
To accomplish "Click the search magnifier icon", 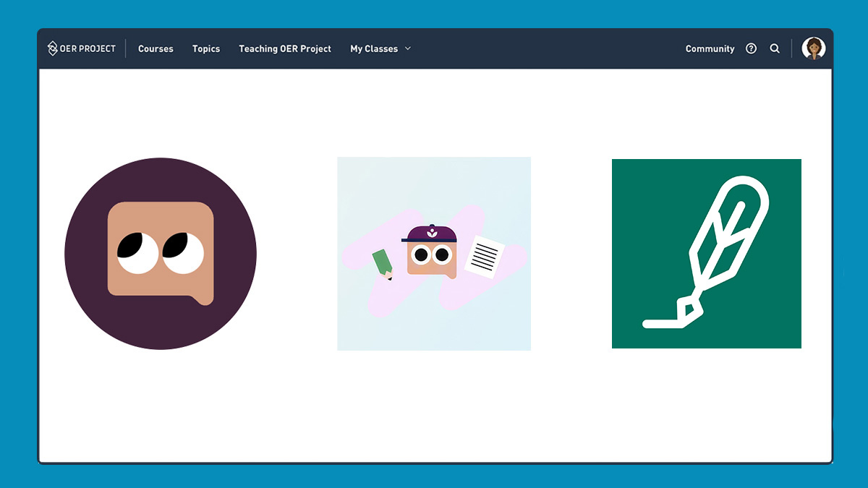I will coord(775,48).
